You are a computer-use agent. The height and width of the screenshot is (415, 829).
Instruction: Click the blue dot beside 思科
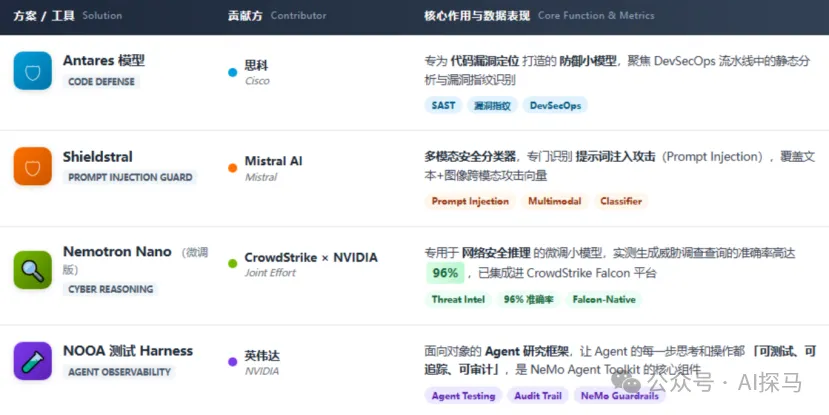[233, 72]
